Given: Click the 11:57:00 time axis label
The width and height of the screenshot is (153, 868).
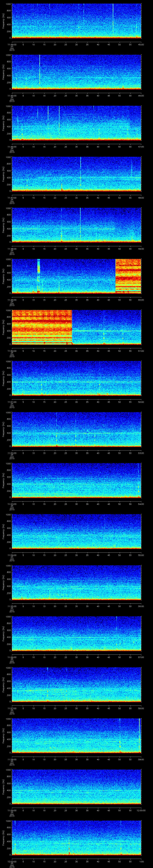Looking at the screenshot, I should 12,708.
